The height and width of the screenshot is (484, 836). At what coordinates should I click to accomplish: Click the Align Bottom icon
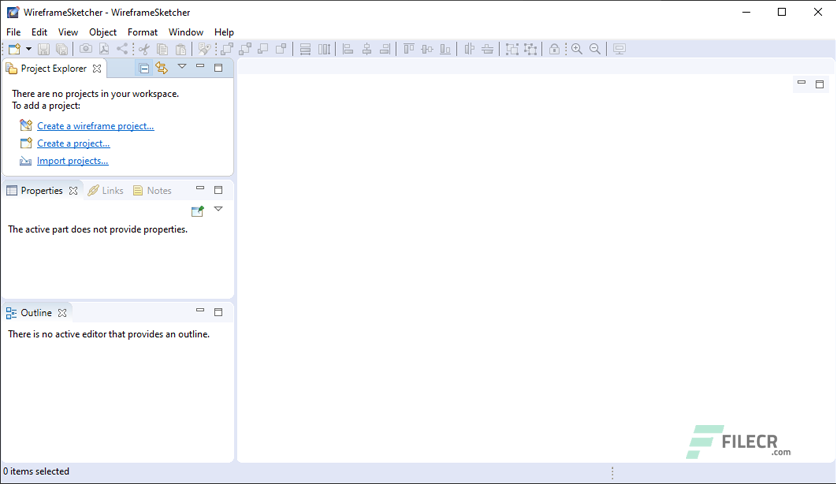click(445, 49)
